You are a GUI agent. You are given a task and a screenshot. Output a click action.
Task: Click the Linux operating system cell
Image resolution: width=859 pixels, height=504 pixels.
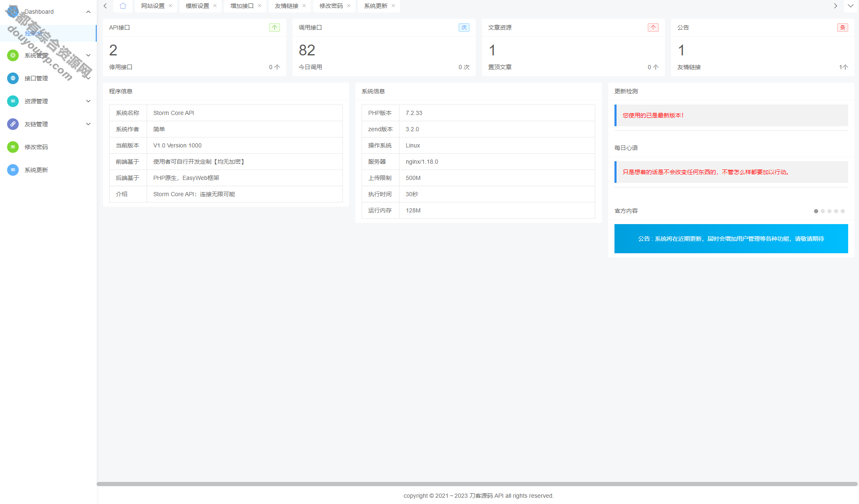pyautogui.click(x=497, y=145)
